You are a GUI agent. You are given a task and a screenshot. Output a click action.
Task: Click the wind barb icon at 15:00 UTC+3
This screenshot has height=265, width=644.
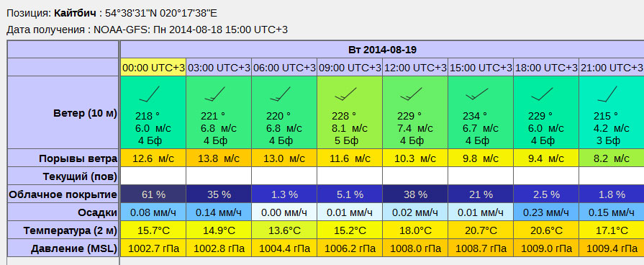pos(477,94)
